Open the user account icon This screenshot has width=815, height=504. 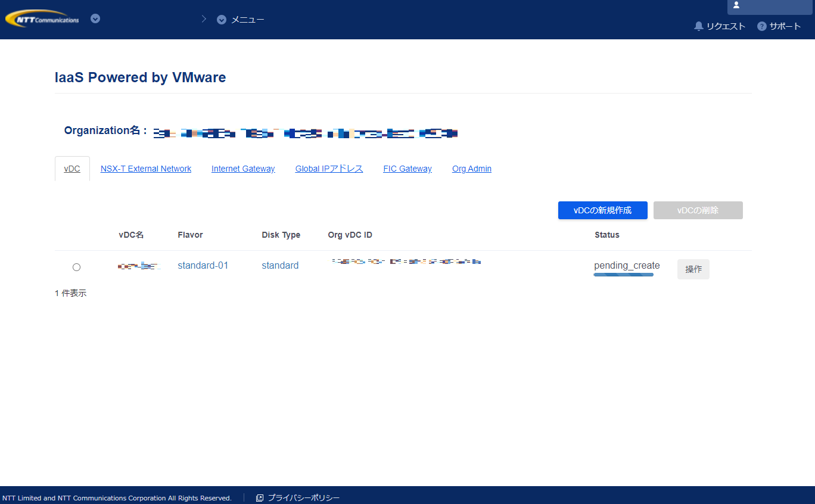coord(736,5)
